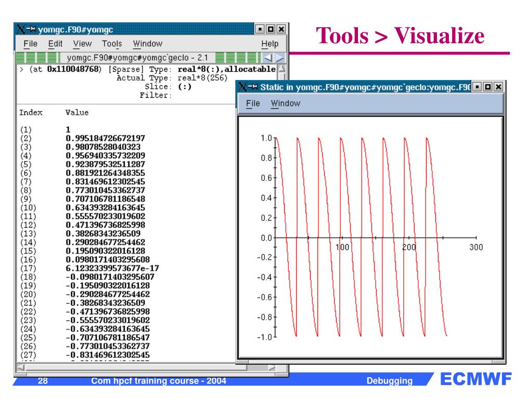Viewport: 532px width, 399px height.
Task: Open the File menu in Static graph window
Action: pos(253,103)
